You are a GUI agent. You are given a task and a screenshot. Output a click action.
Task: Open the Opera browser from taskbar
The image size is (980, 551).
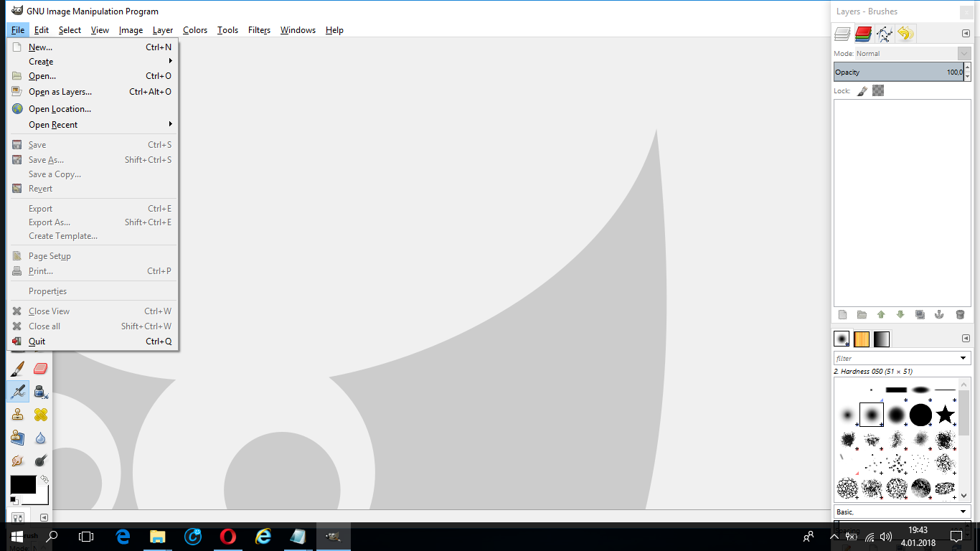pyautogui.click(x=228, y=536)
